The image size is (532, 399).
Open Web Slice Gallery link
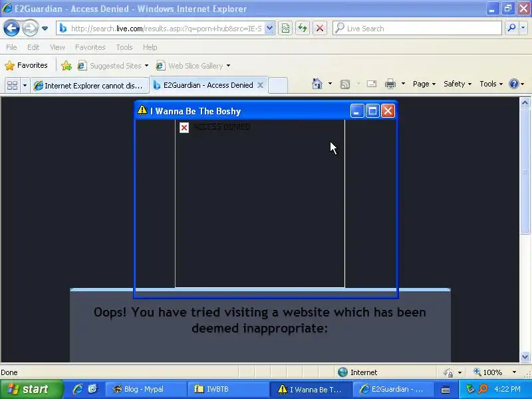190,65
